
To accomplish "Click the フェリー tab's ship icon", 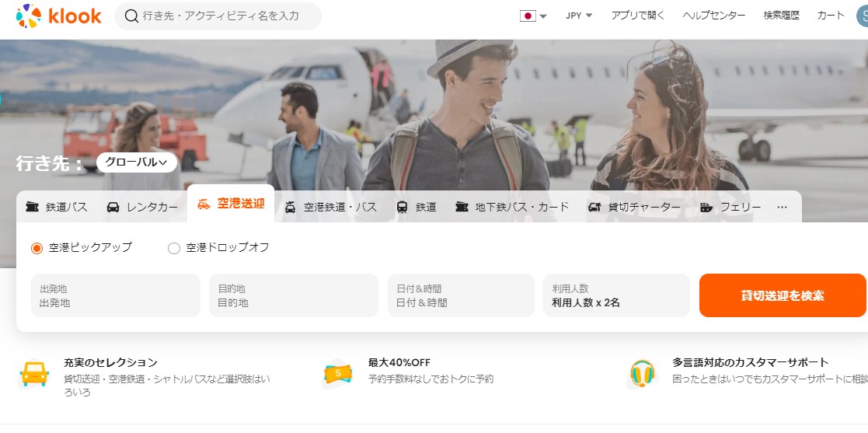I will [706, 207].
